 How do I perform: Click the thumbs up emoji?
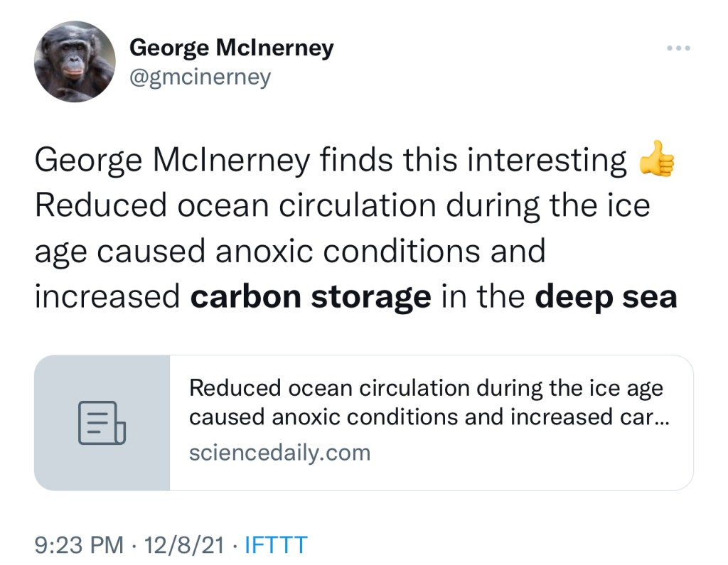655,160
